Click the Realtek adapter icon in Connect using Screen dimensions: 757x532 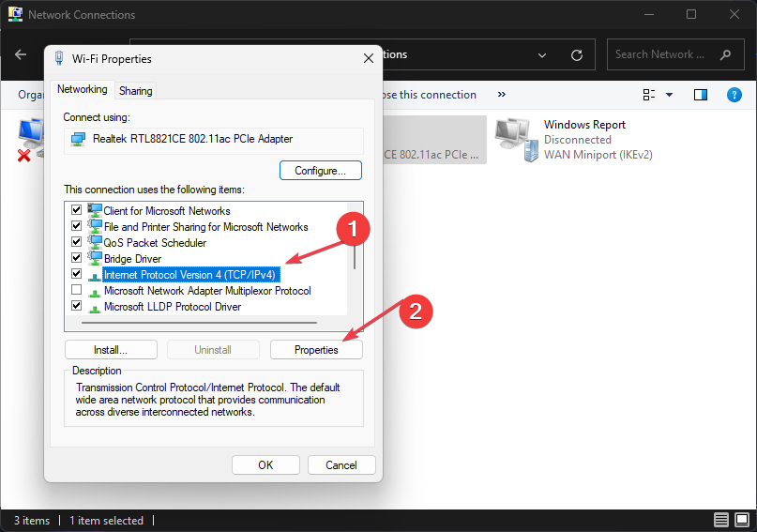pos(78,139)
